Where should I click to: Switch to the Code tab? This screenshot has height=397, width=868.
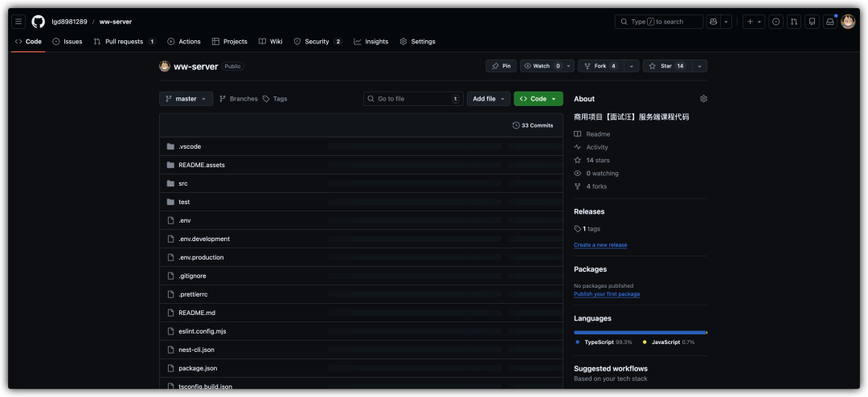[x=28, y=42]
